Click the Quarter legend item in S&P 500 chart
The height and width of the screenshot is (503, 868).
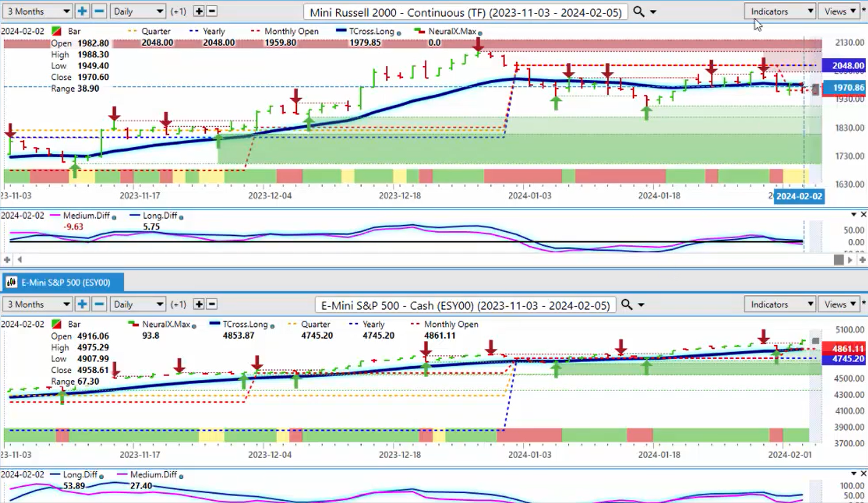[x=307, y=324]
